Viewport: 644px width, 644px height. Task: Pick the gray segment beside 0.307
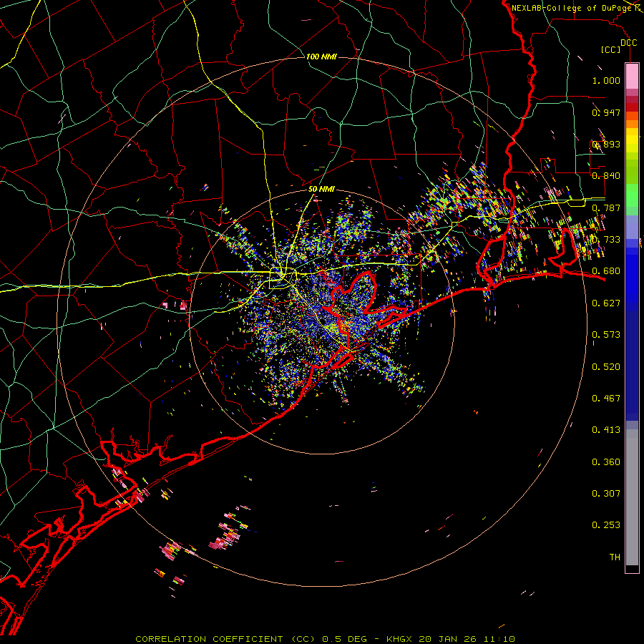632,497
